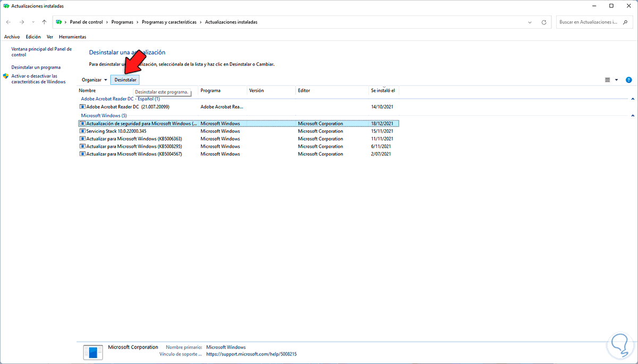This screenshot has height=364, width=638.
Task: Click the Back navigation arrow
Action: click(9, 22)
